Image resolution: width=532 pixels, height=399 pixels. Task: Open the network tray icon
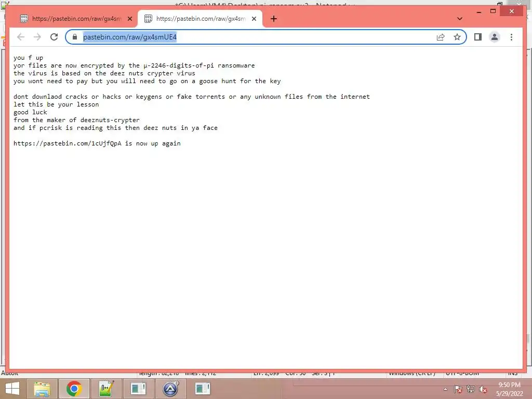click(470, 389)
